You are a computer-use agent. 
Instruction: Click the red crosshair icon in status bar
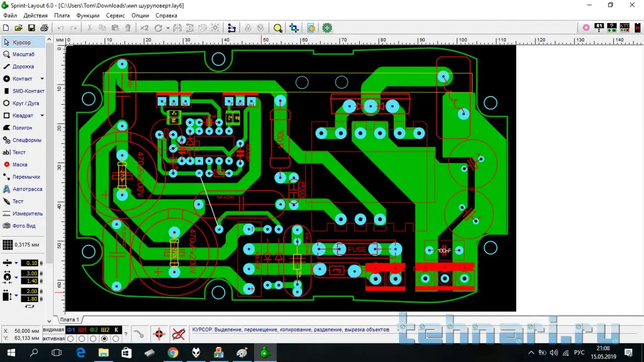(x=159, y=334)
